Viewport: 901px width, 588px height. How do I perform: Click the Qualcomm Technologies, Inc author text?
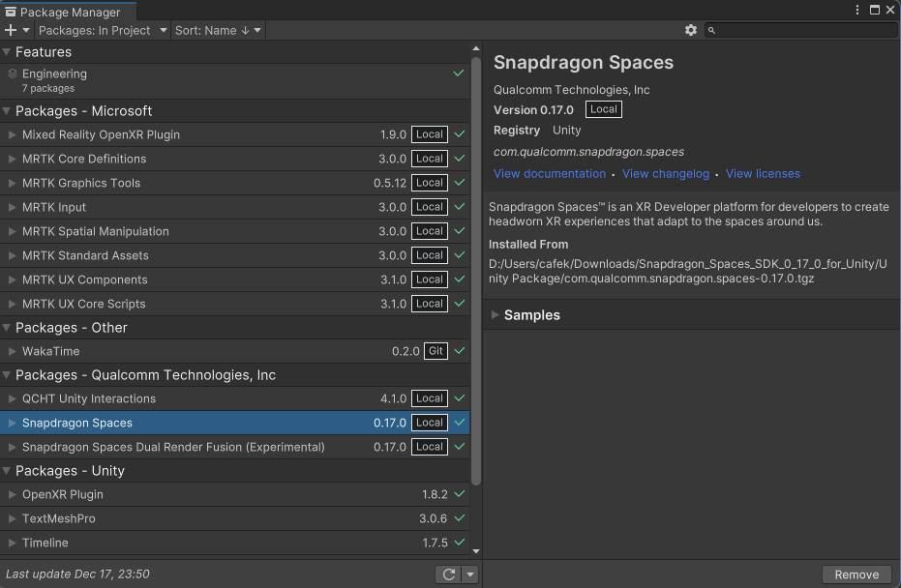pos(572,90)
